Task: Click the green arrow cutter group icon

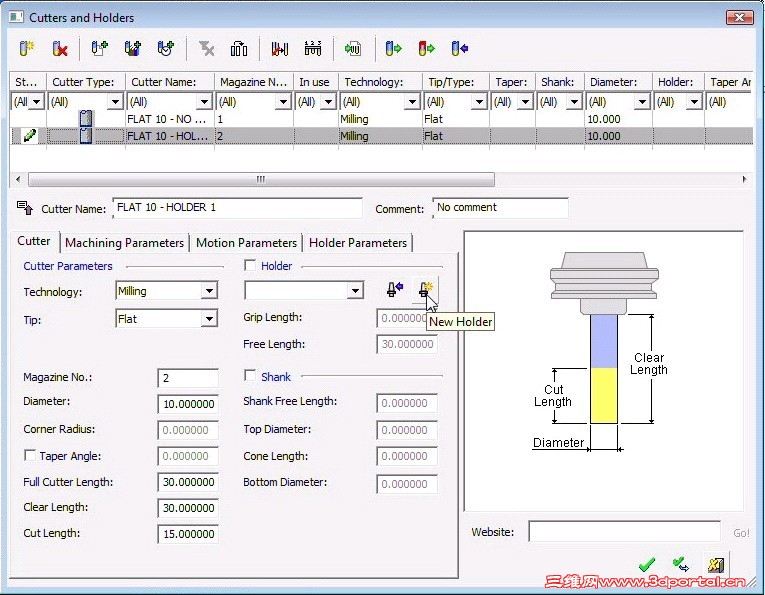Action: point(352,48)
